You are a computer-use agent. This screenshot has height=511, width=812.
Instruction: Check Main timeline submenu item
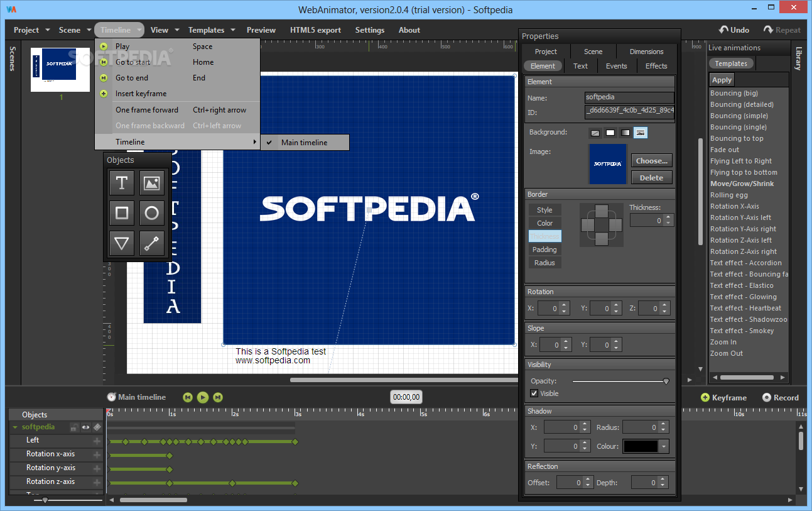click(305, 143)
